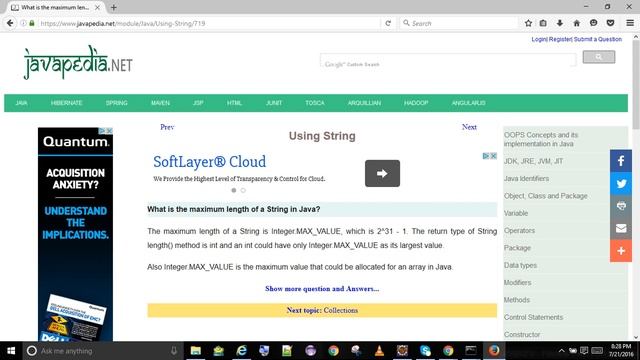Open the Firefox downloads arrow
Image resolution: width=640 pixels, height=360 pixels.
560,23
